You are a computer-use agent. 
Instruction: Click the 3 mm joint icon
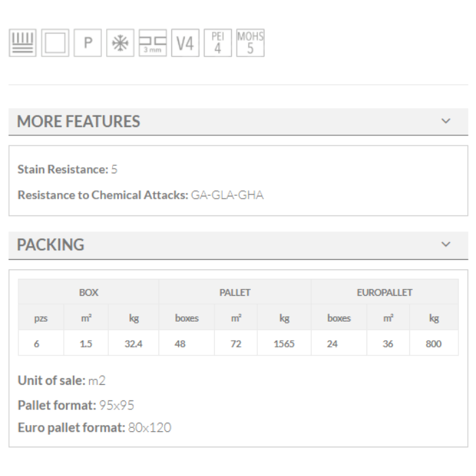[x=152, y=44]
